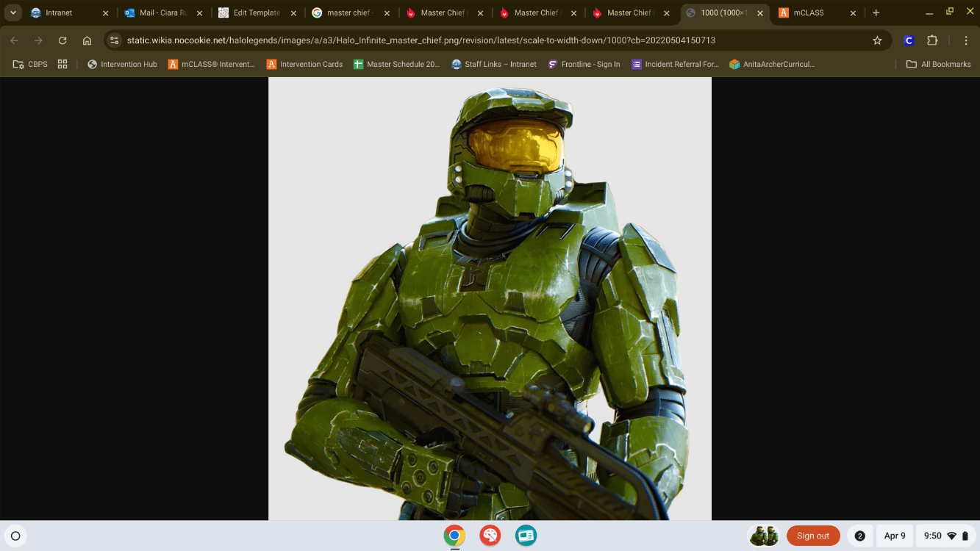Reload the current page

[x=62, y=40]
